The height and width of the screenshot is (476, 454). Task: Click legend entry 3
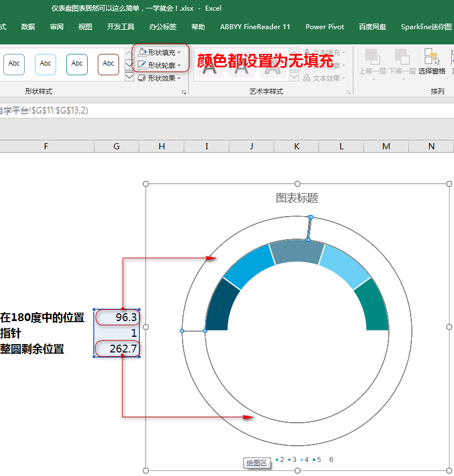click(292, 460)
